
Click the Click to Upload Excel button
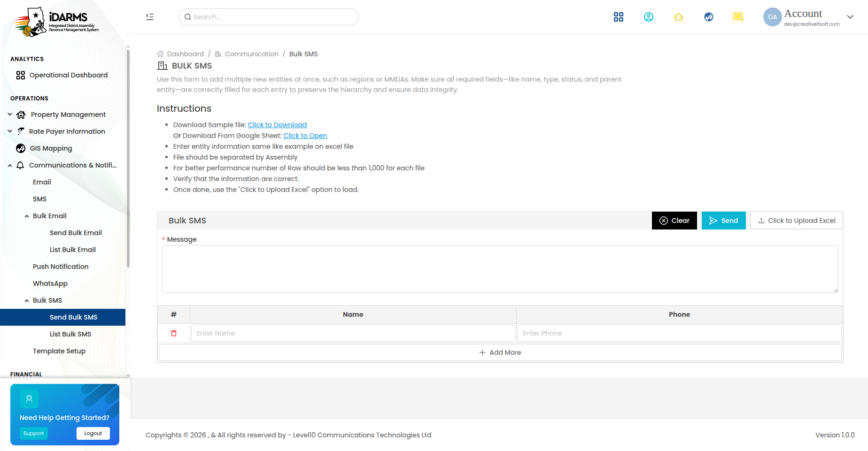point(797,221)
